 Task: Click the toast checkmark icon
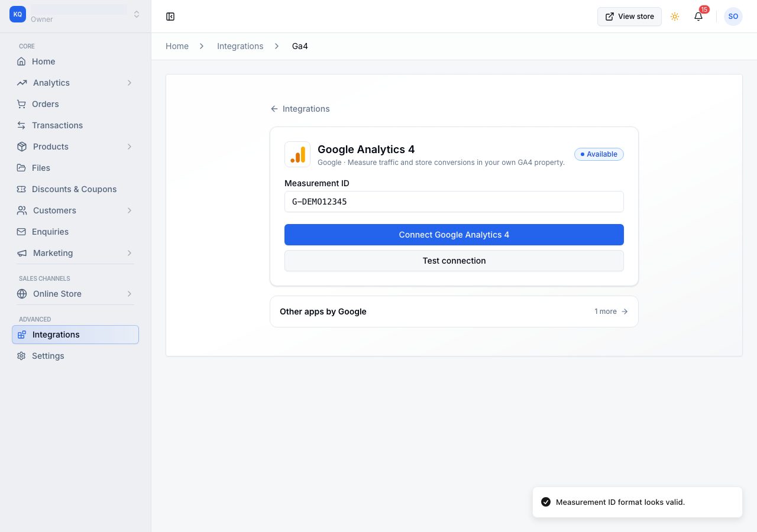pyautogui.click(x=546, y=502)
